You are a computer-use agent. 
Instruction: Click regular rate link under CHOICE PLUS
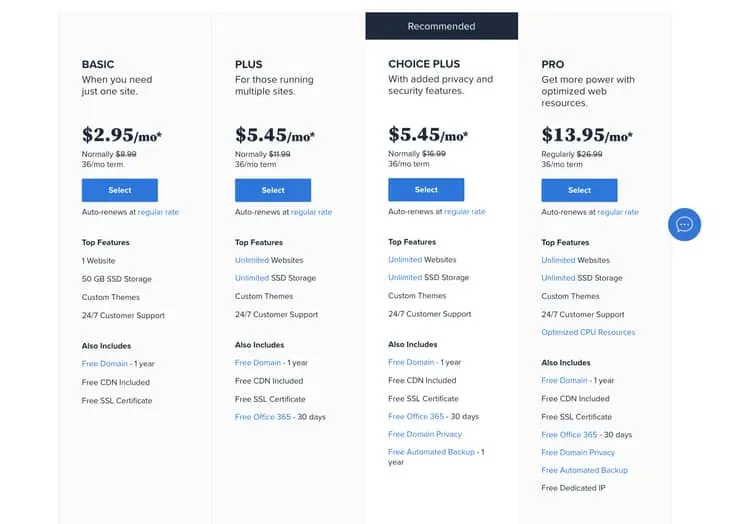[x=464, y=211]
